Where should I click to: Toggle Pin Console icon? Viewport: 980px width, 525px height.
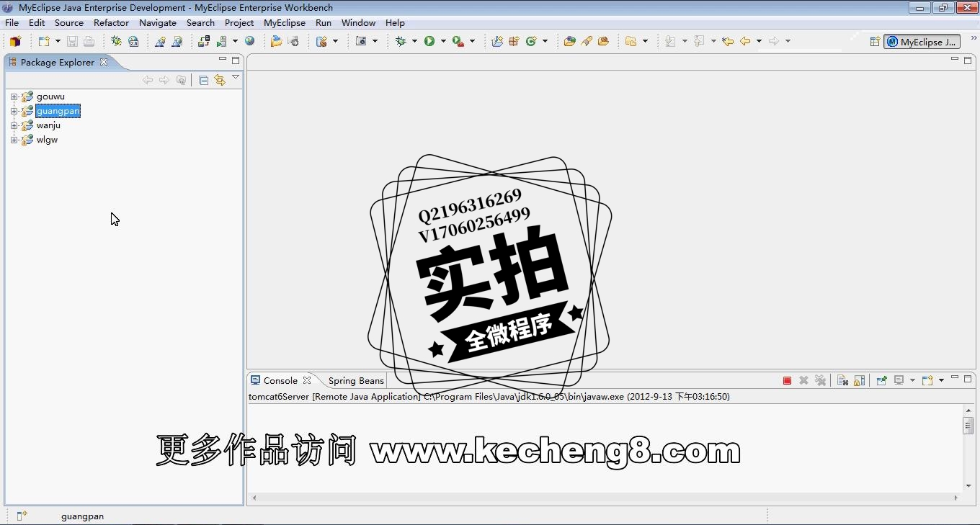coord(881,380)
